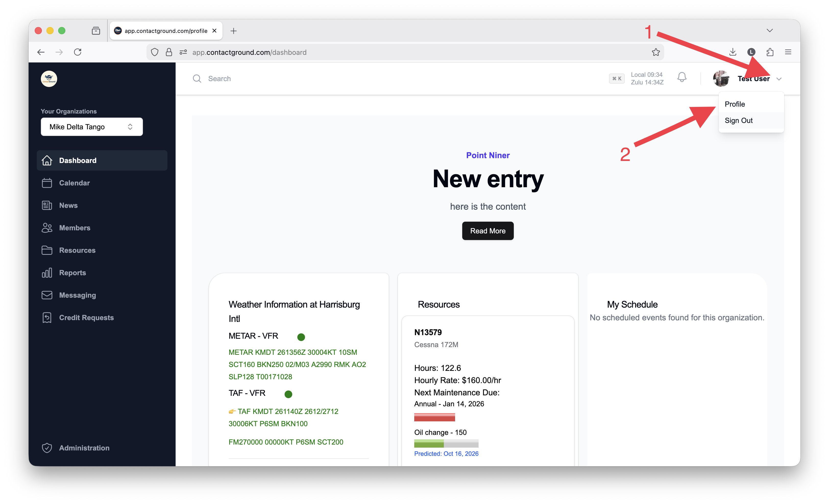
Task: Select the Credit Requests receipt icon
Action: point(47,317)
